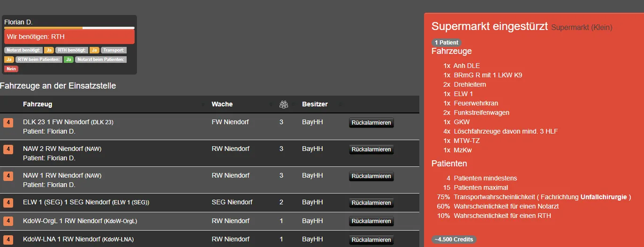This screenshot has height=247, width=644.
Task: Click status 4 badge of NAW 1
Action: [x=8, y=176]
